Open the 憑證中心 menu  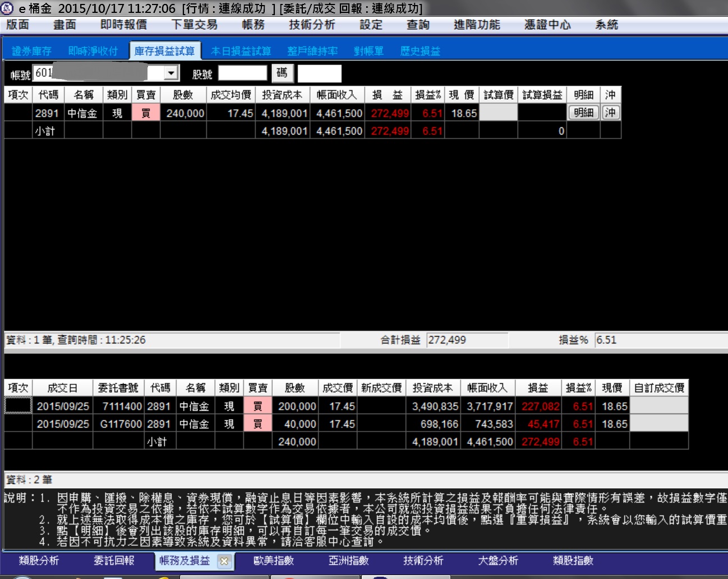pyautogui.click(x=547, y=25)
